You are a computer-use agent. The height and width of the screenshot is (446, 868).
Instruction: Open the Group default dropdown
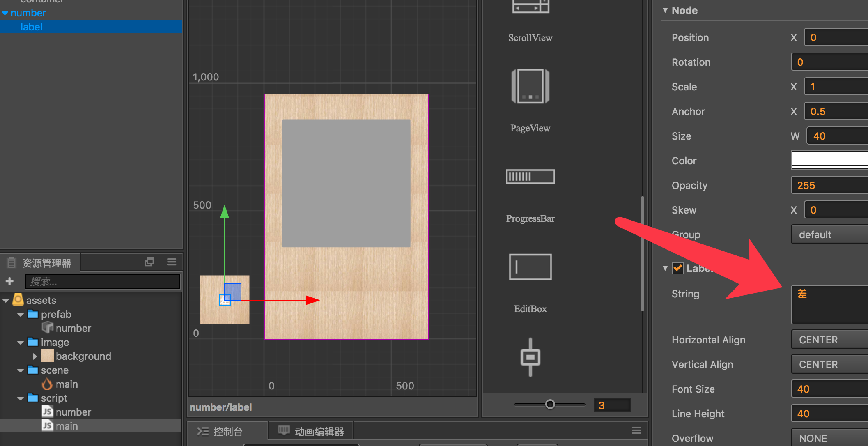click(x=829, y=234)
